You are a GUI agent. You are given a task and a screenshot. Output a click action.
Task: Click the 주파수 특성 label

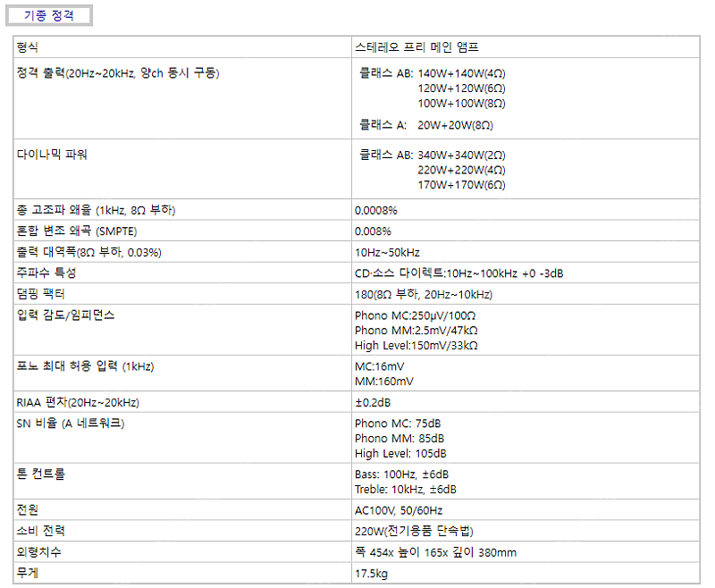(46, 273)
